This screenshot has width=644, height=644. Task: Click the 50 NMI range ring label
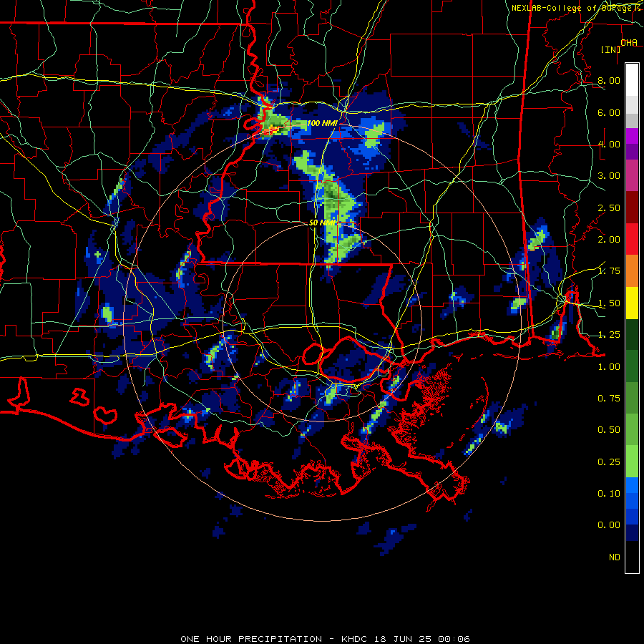pyautogui.click(x=323, y=223)
